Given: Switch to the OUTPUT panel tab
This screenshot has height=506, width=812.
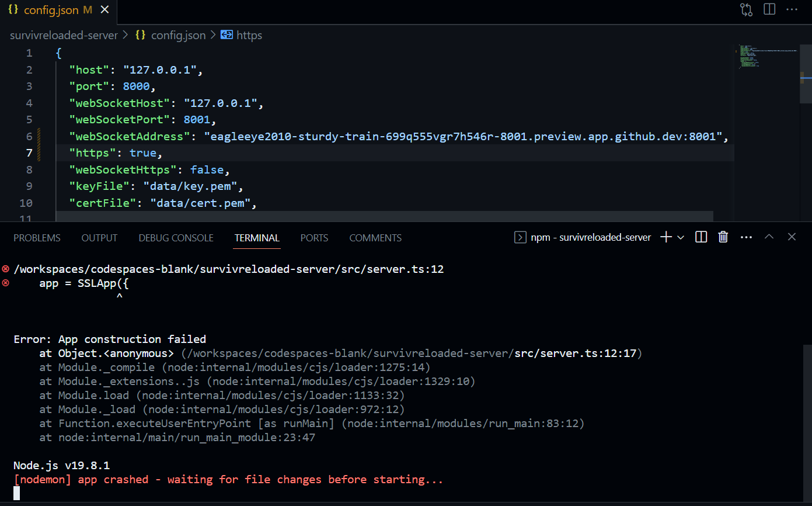Looking at the screenshot, I should 99,238.
